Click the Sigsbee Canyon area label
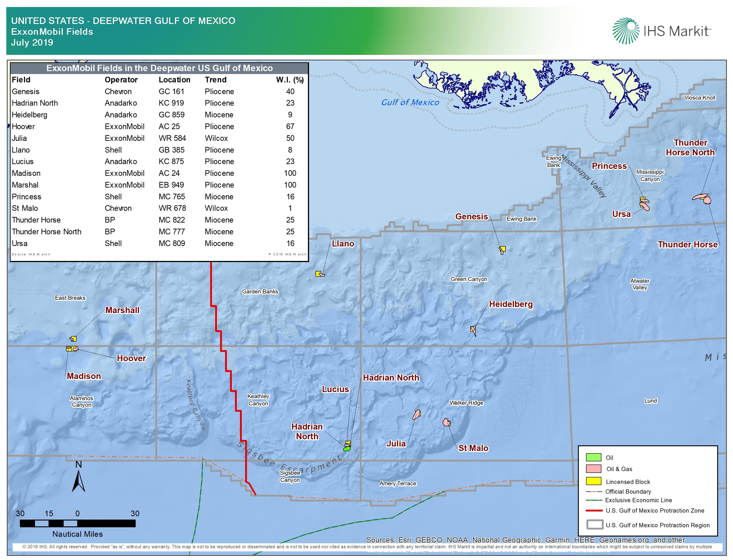 290,476
